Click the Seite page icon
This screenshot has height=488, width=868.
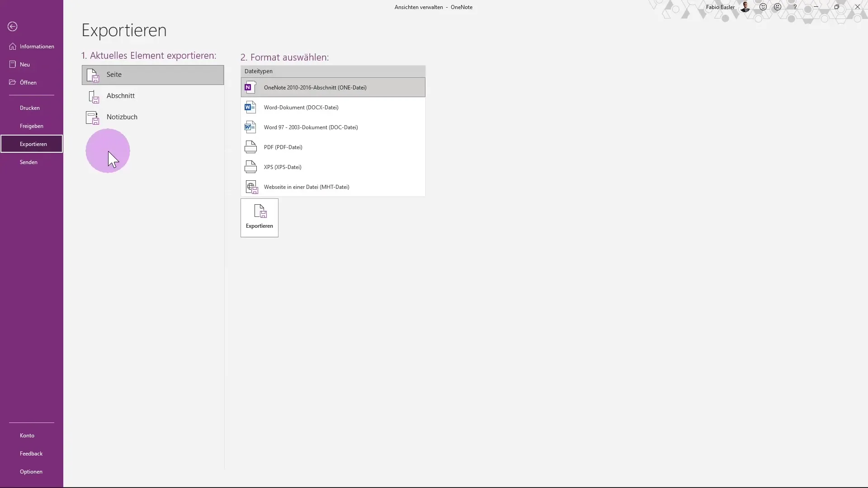[93, 75]
